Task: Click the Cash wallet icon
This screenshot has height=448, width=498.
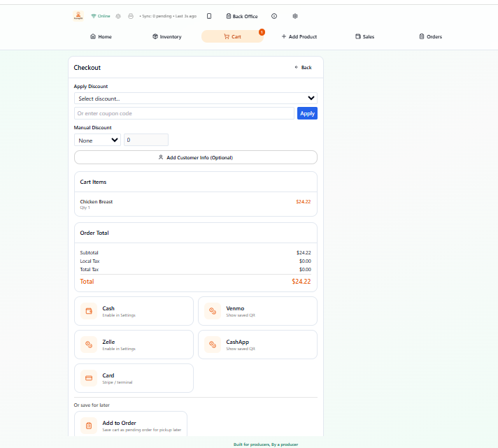Action: pos(89,311)
